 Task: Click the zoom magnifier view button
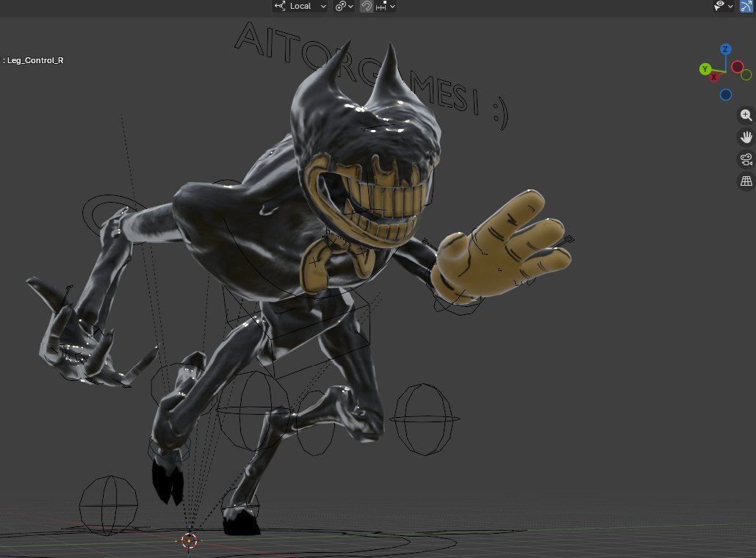pos(746,115)
